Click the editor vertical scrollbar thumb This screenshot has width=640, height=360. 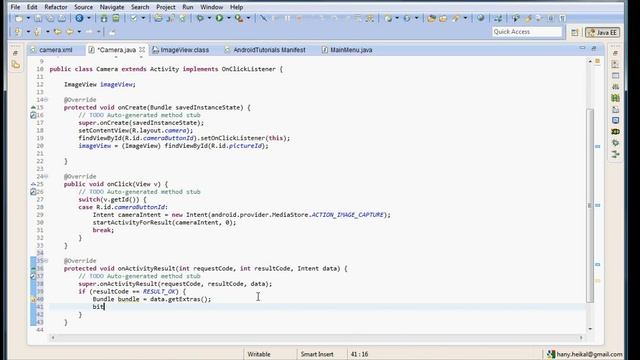590,205
